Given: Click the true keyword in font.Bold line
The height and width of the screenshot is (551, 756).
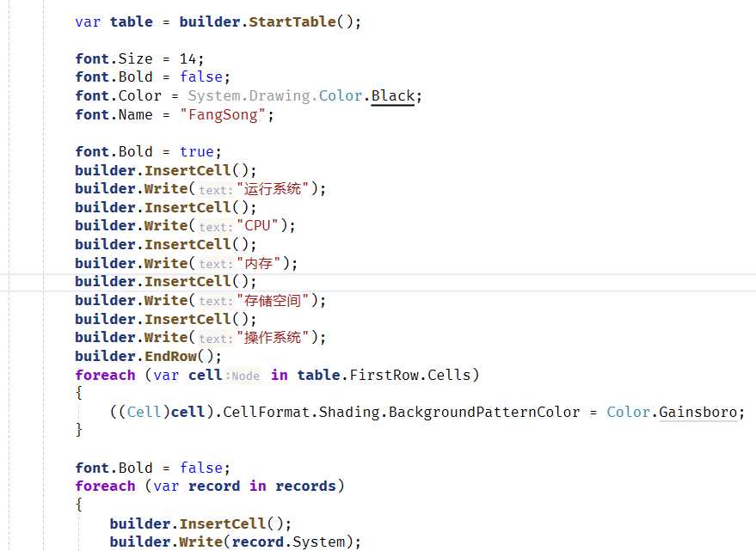Looking at the screenshot, I should [197, 152].
